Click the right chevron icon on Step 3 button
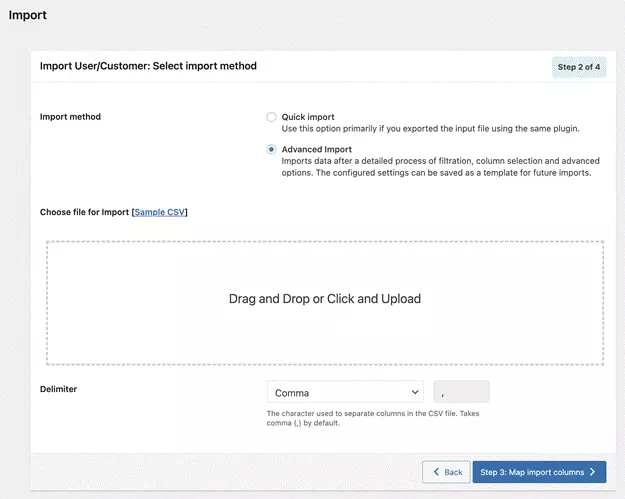 click(x=593, y=472)
